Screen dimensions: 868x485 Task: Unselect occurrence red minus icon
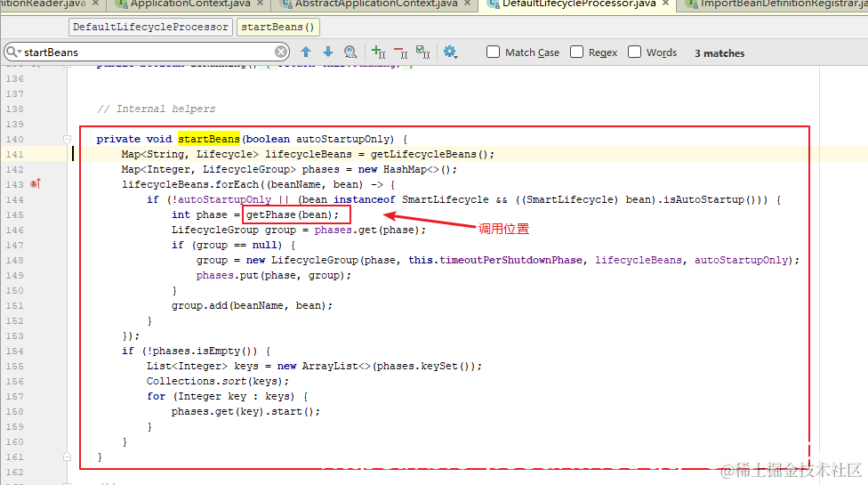401,53
